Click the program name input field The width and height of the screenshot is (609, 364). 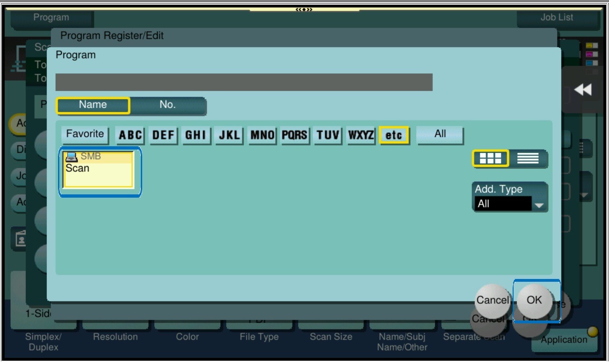[244, 82]
